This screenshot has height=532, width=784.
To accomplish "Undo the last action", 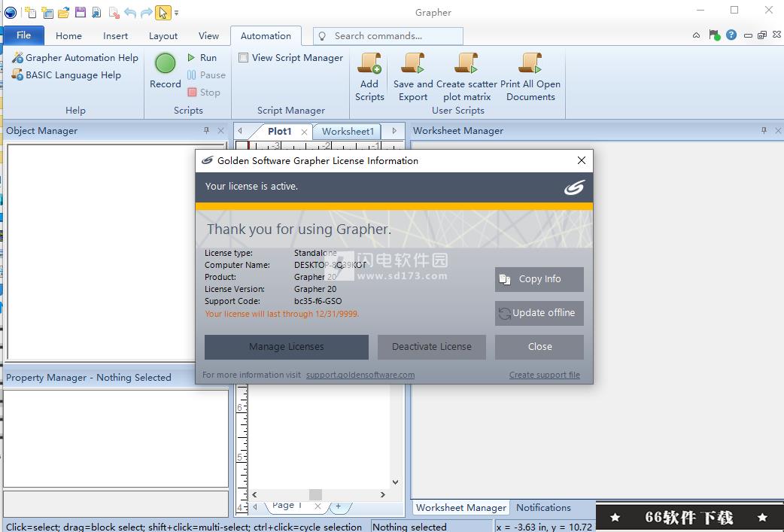I will coord(130,12).
